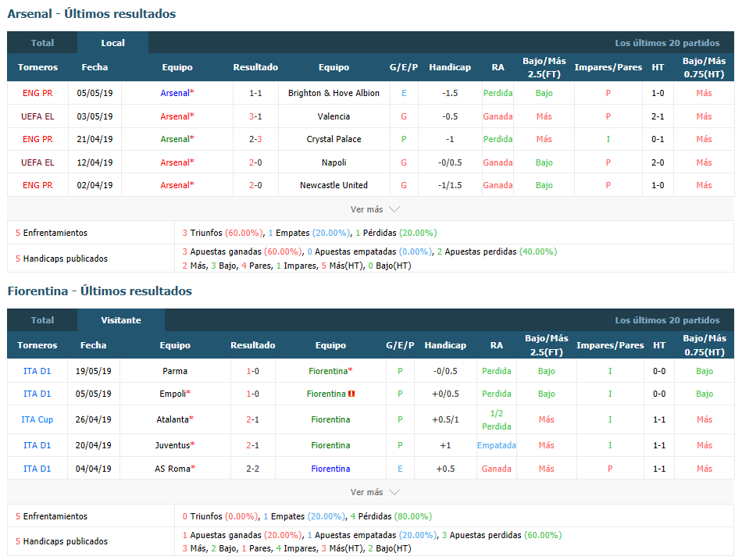Click the date 26/04/19

[93, 419]
